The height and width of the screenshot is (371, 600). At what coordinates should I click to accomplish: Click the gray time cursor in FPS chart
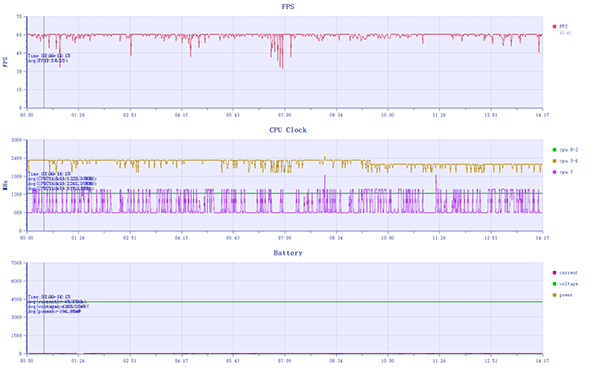pyautogui.click(x=44, y=62)
